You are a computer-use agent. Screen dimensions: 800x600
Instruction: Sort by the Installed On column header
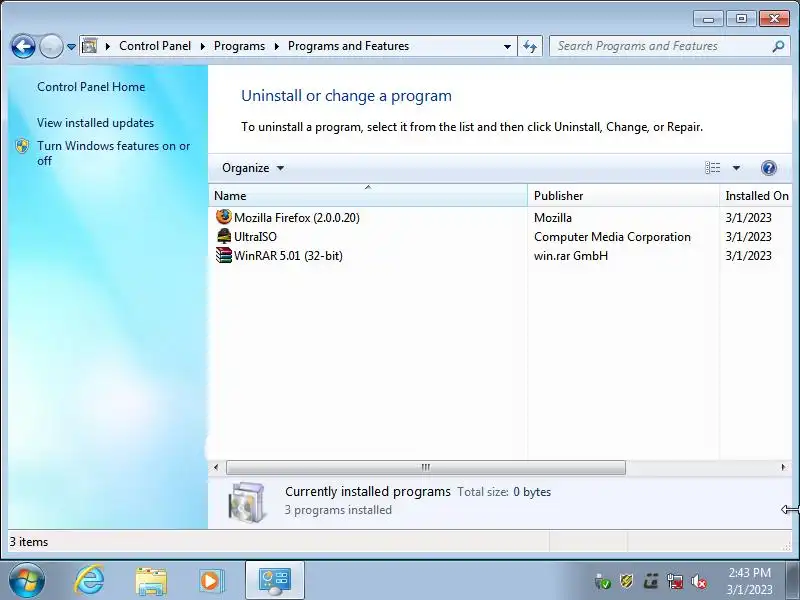pos(756,196)
